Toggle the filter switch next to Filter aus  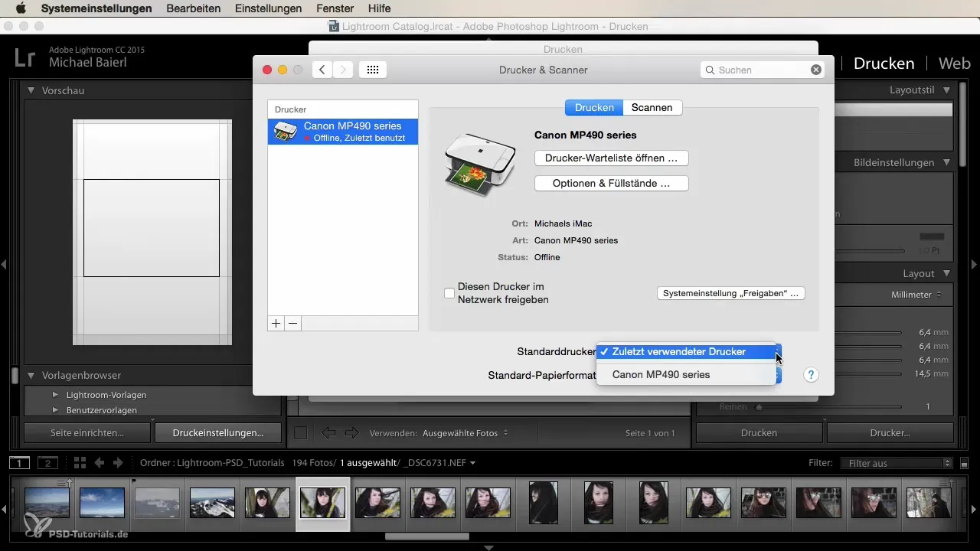coord(965,463)
